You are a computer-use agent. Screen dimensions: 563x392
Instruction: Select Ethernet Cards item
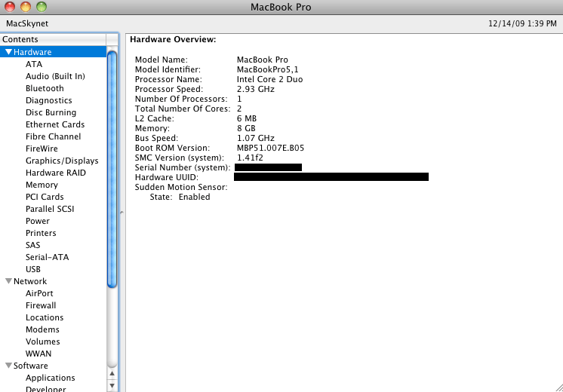pos(55,124)
